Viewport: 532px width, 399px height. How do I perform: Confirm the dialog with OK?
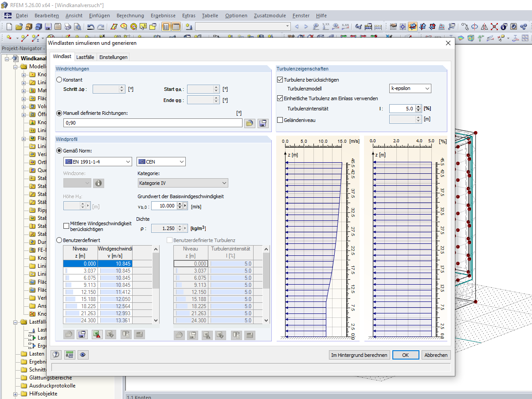[405, 355]
